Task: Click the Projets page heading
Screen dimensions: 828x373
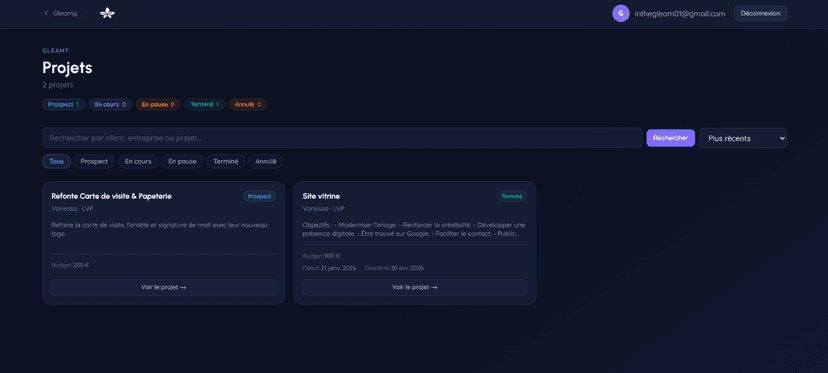Action: (67, 68)
